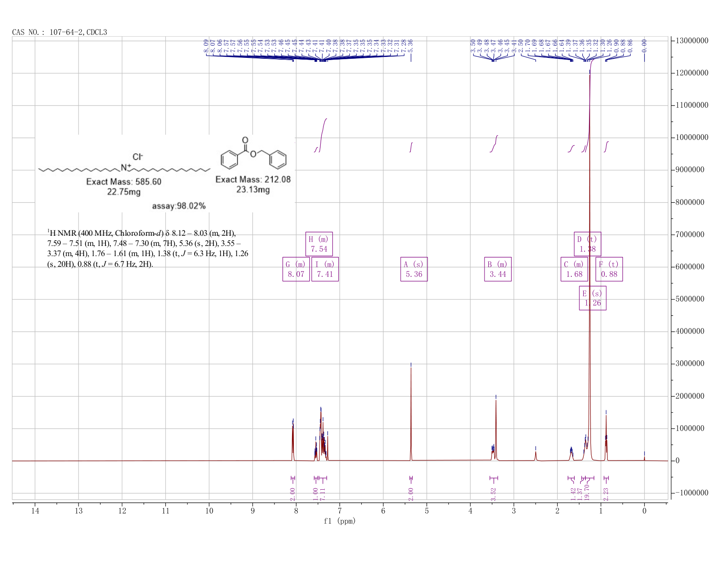Click the small peak at 2.50 ppm
728x563 pixels.
coord(536,456)
